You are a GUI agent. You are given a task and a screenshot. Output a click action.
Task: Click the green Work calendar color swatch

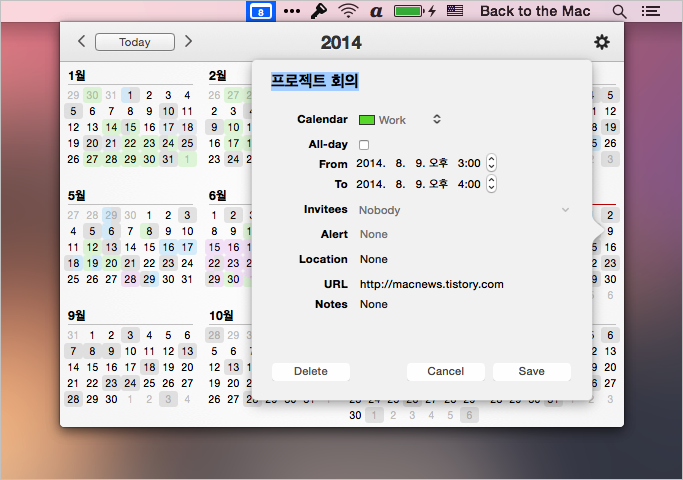point(367,120)
